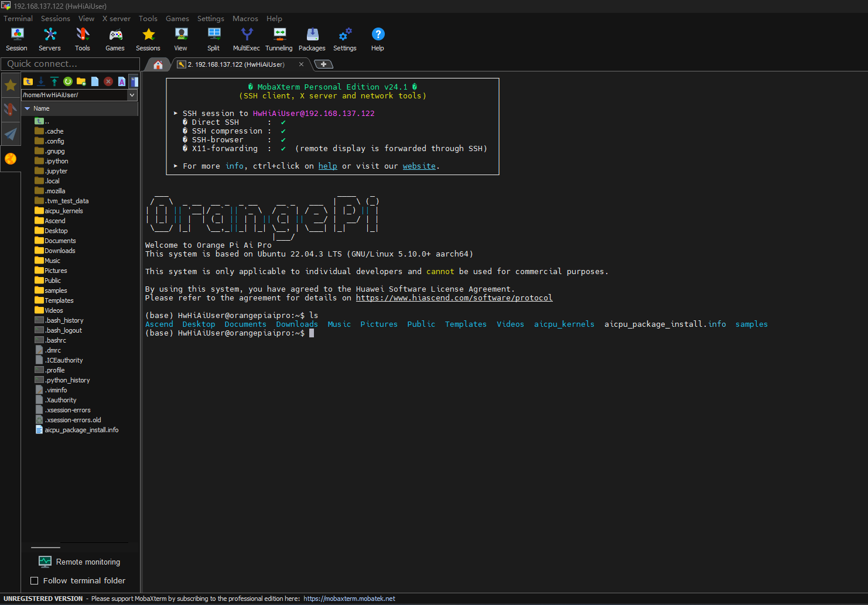Create a new file in SFTP browser
Viewport: 868px width, 605px height.
pyautogui.click(x=95, y=81)
